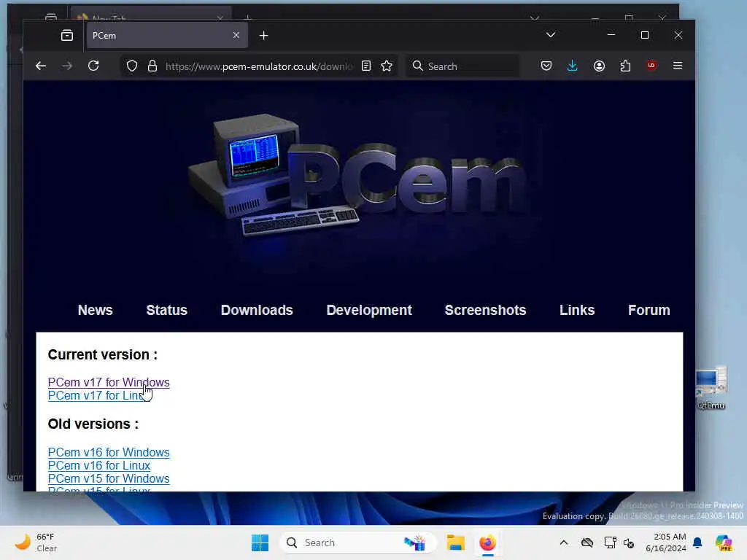Click the OneDrive cloud tray icon
The height and width of the screenshot is (560, 747).
[x=587, y=542]
